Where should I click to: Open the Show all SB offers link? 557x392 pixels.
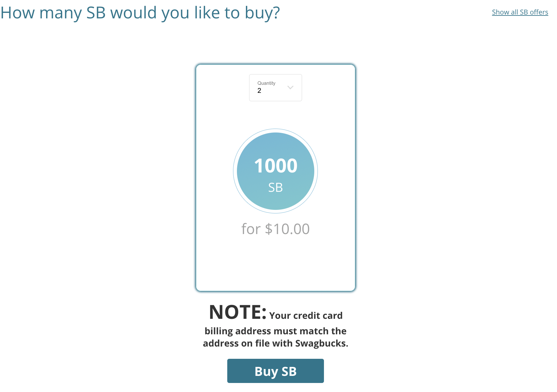click(520, 12)
